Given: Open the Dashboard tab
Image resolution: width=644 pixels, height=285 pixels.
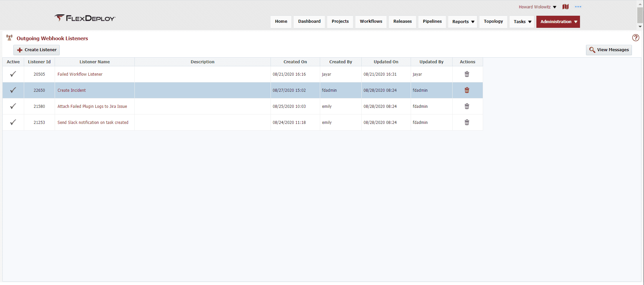Looking at the screenshot, I should (309, 22).
